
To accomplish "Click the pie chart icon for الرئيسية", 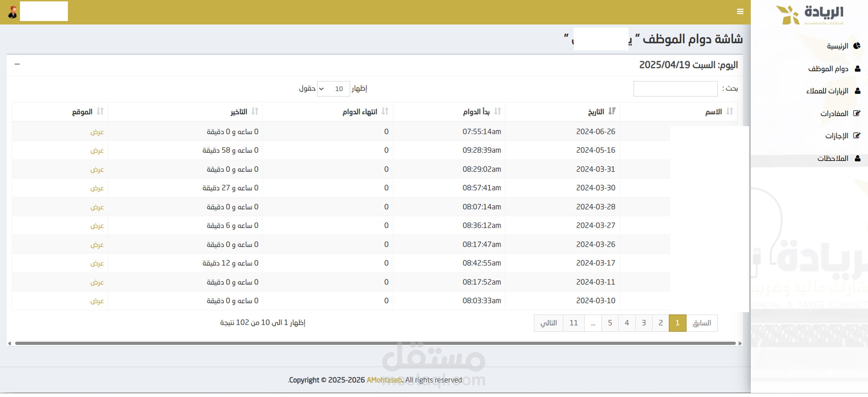I will coord(857,46).
